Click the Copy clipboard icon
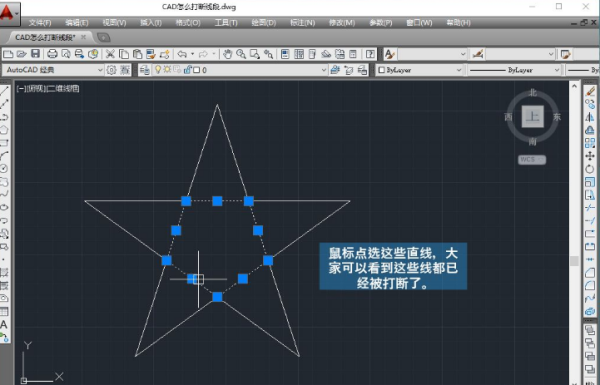This screenshot has height=385, width=600. tap(124, 54)
